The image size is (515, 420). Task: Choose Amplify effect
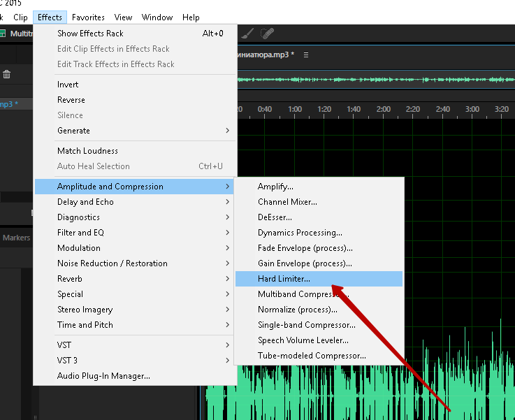tap(319, 187)
